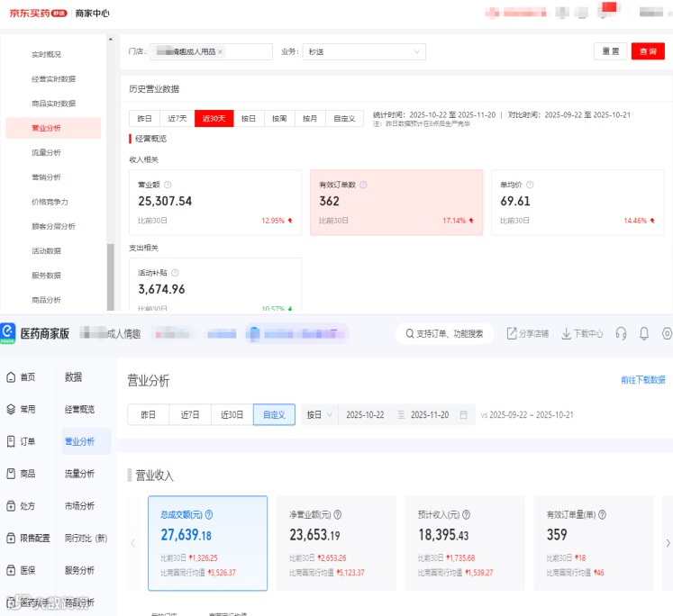Select highlighted 自定义 tab in 医药商家版
This screenshot has width=673, height=616.
[274, 415]
